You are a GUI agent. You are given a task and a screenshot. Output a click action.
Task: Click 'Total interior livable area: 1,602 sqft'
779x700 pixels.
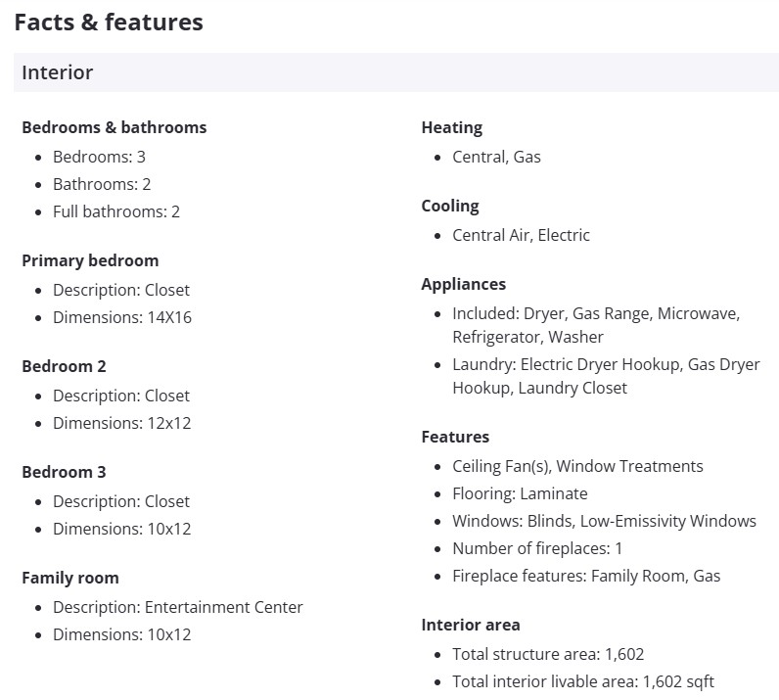(x=583, y=681)
